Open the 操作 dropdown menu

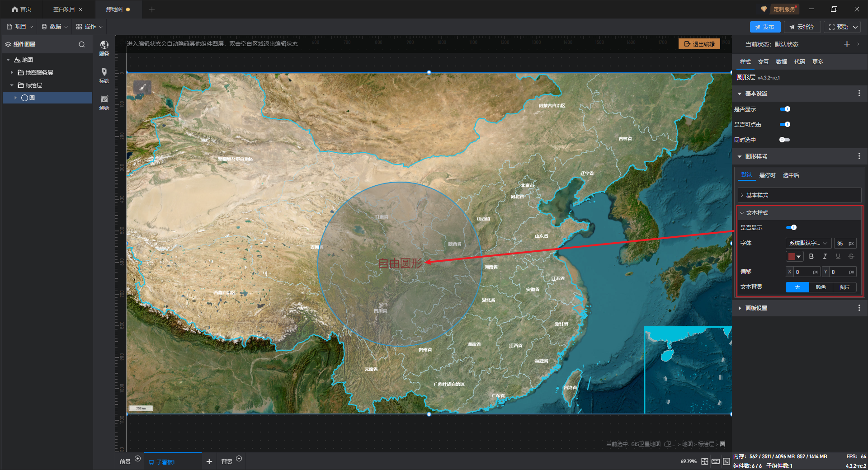[x=90, y=27]
